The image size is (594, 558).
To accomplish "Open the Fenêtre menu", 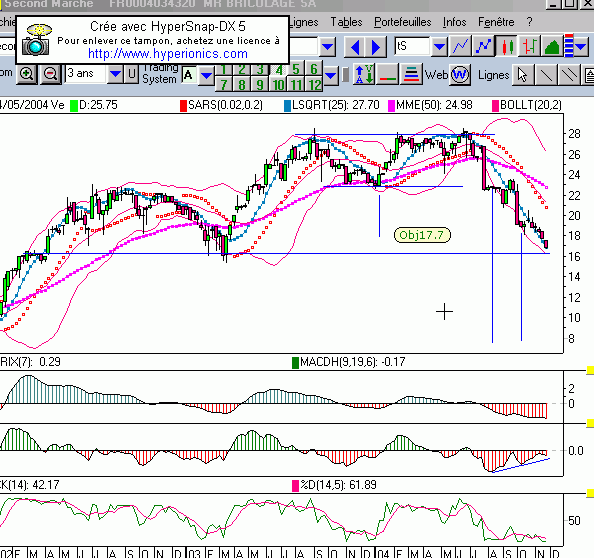I will [x=496, y=22].
